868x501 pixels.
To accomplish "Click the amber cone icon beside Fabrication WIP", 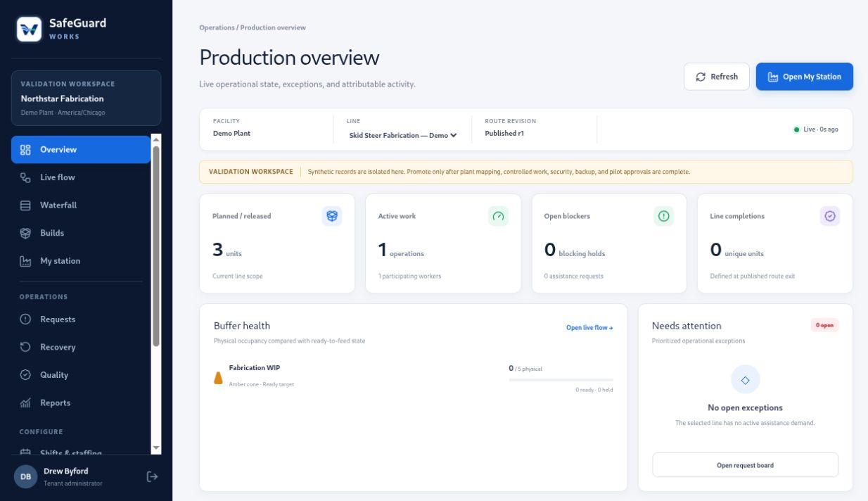I will [x=218, y=378].
